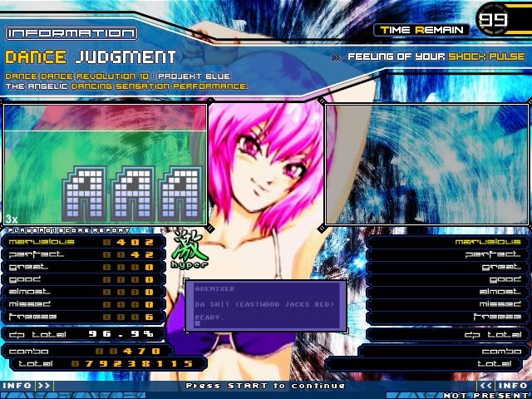Click the READY. text in song box

[209, 318]
